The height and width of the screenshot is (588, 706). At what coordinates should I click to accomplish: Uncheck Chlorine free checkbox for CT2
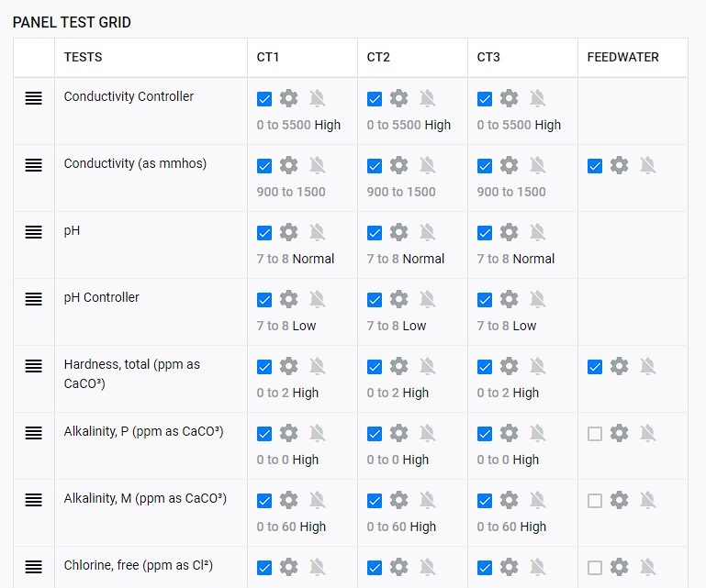[x=375, y=568]
